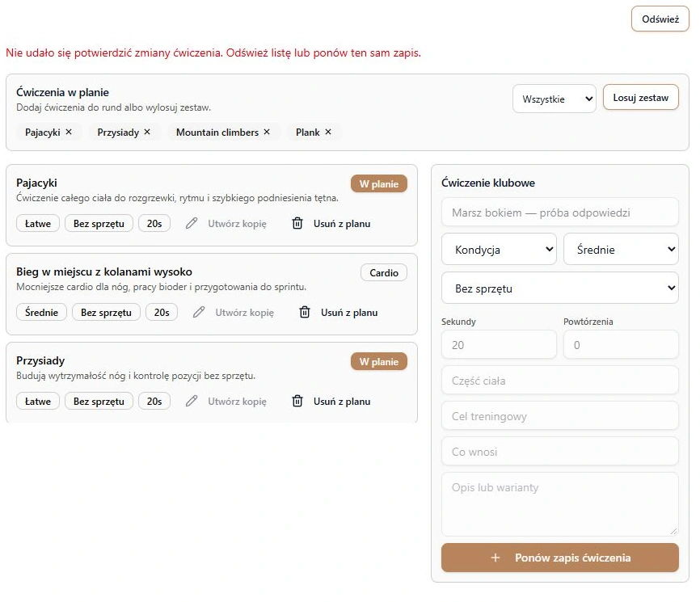Remove Mountain climbers chip via X icon

pyautogui.click(x=267, y=132)
